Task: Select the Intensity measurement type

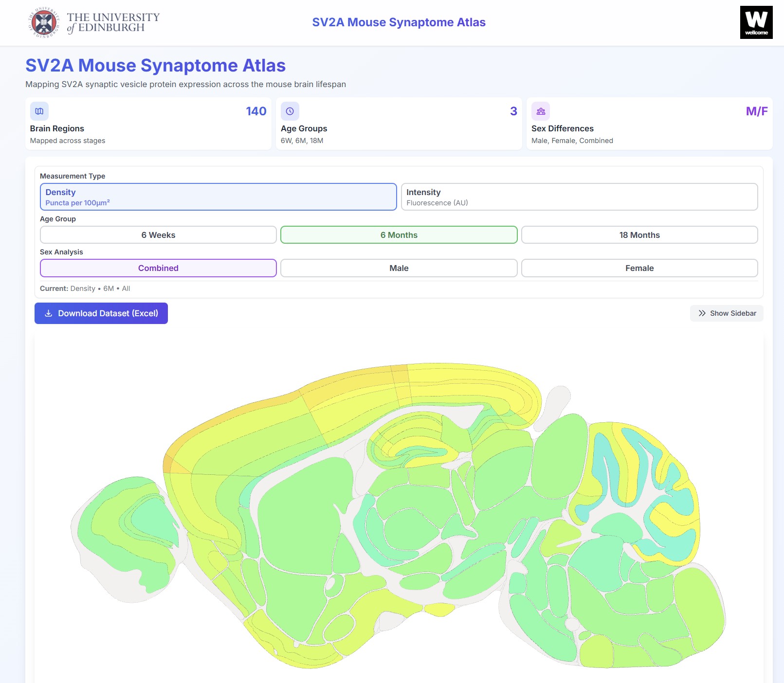Action: (x=579, y=197)
